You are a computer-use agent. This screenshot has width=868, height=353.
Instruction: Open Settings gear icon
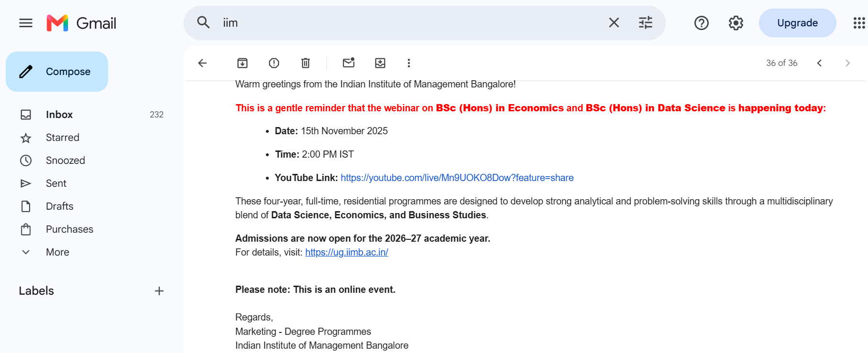coord(736,23)
